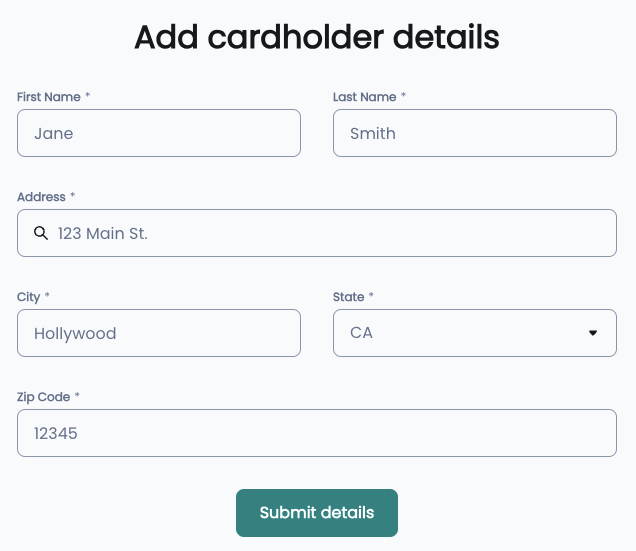Click the Last Name label text
636x551 pixels.
364,97
